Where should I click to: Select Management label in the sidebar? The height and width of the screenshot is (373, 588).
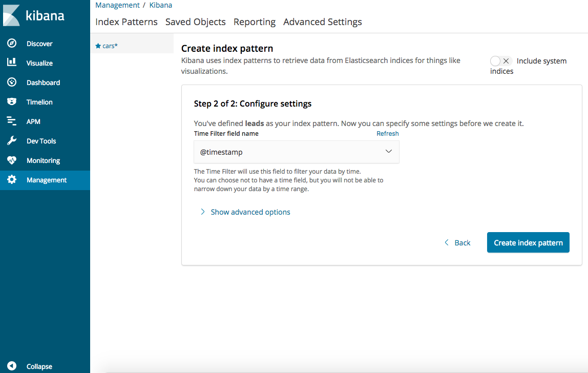47,180
